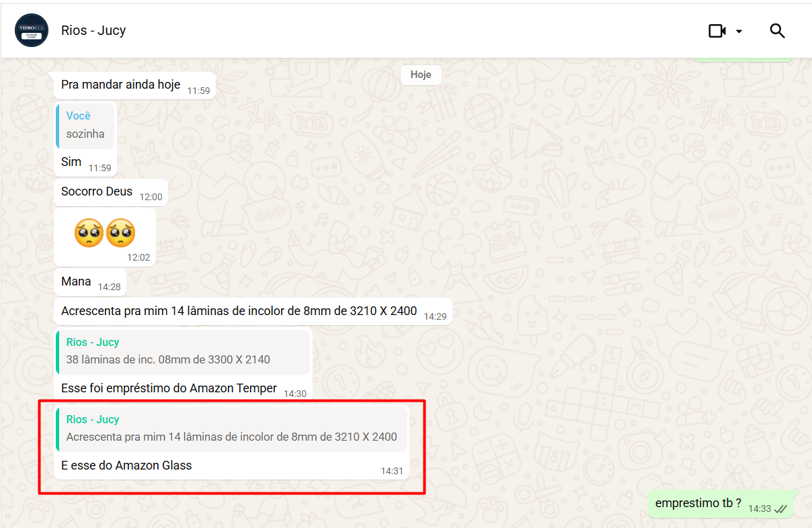Select 'Esse foi empréstimo do Amazon Temper' message
Viewport: 812px width, 528px height.
point(169,388)
